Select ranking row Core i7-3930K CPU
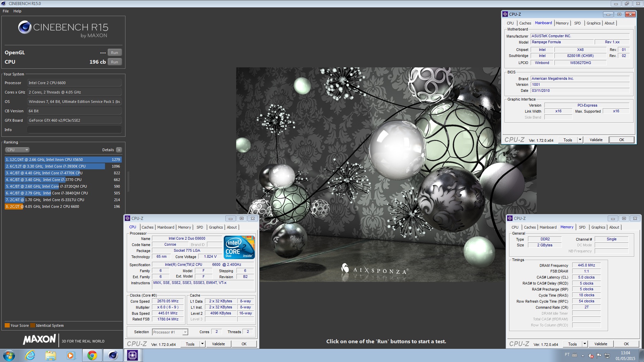This screenshot has width=644, height=362. [x=63, y=166]
